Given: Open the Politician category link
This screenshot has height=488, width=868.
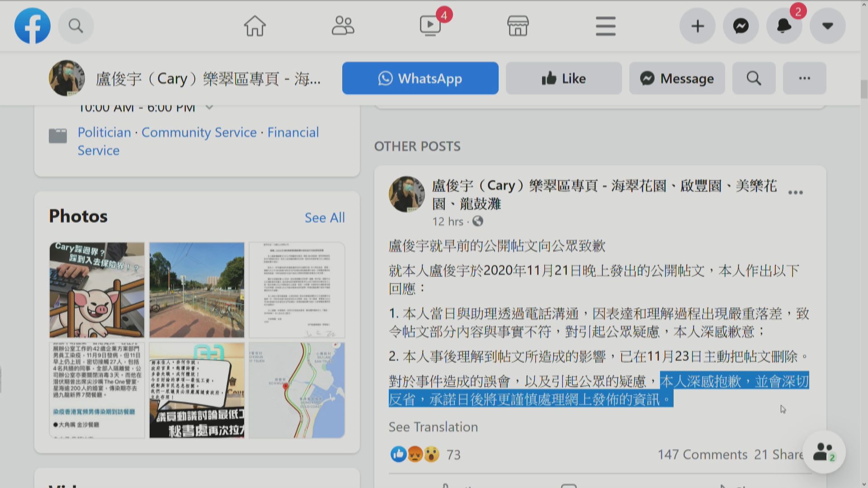Looking at the screenshot, I should coord(104,132).
